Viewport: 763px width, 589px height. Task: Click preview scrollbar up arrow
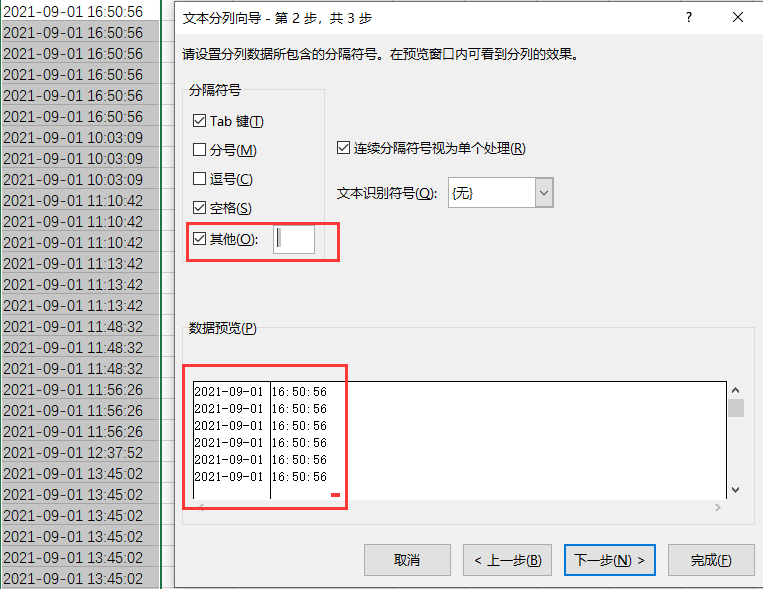tap(736, 390)
